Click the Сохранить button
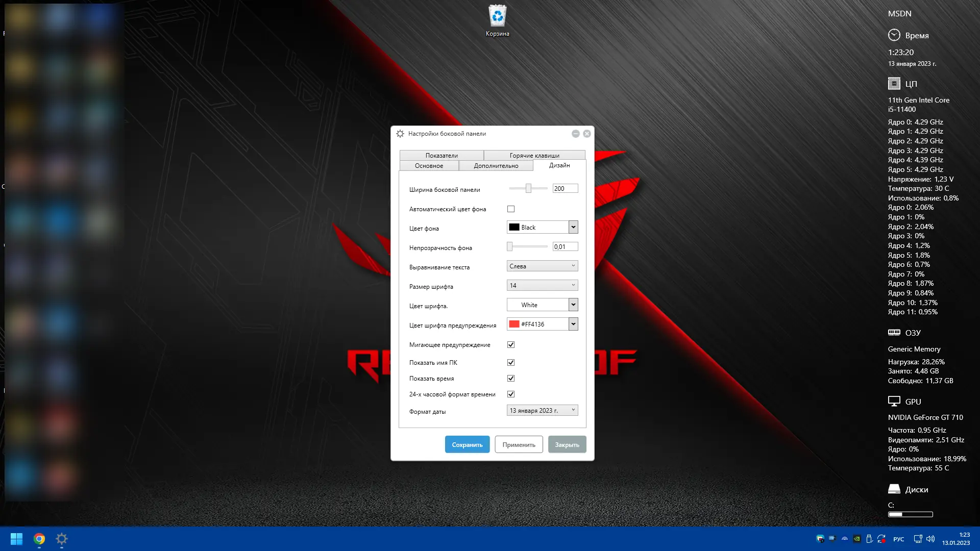The image size is (980, 551). (x=467, y=444)
